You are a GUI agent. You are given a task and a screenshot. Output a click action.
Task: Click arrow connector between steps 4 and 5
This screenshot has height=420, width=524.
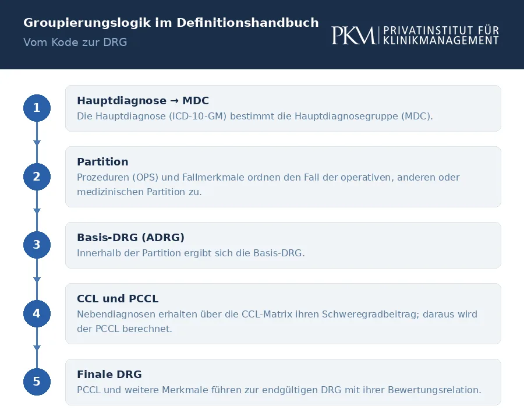point(37,348)
